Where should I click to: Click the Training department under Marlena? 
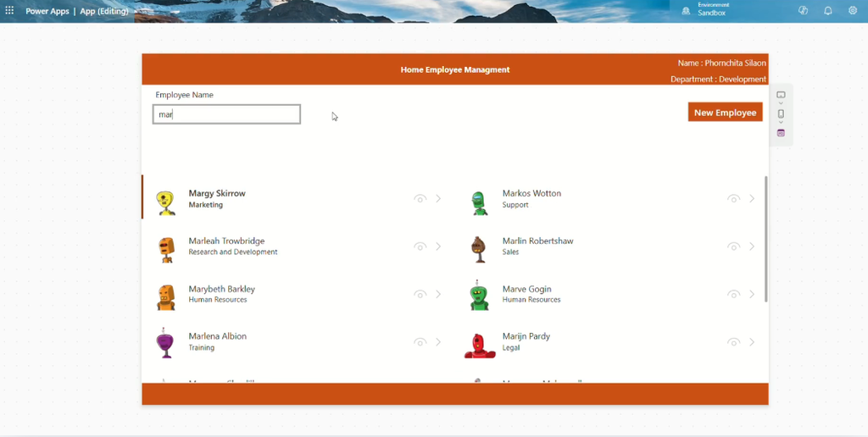[x=202, y=347]
